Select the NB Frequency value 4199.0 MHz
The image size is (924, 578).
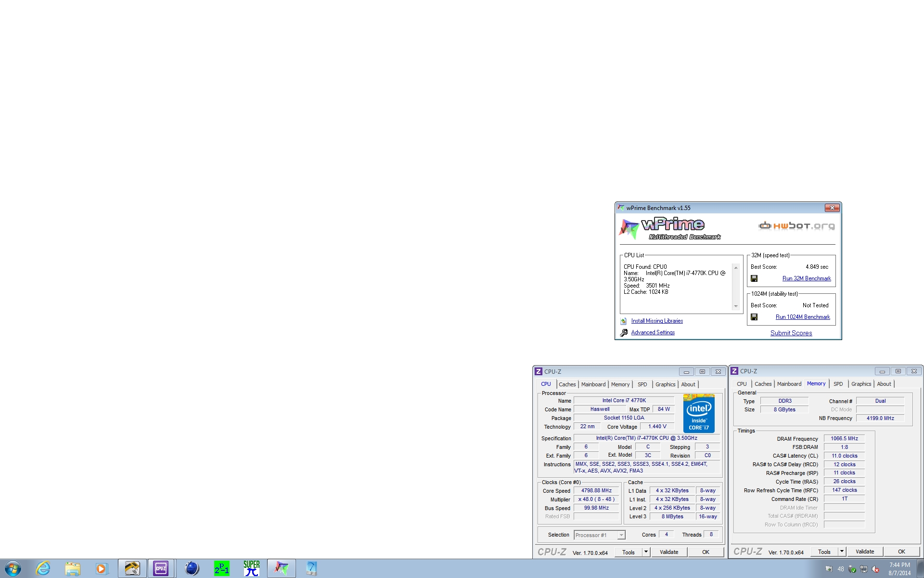[880, 418]
